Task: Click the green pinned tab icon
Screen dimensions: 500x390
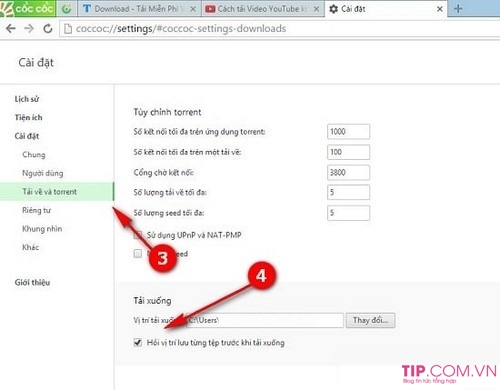Action: click(67, 9)
